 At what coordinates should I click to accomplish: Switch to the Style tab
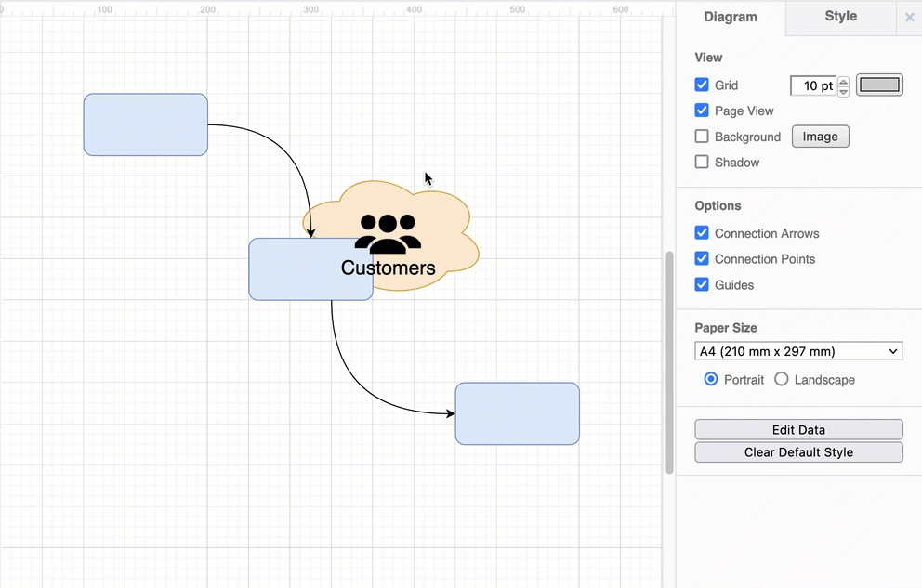(839, 16)
